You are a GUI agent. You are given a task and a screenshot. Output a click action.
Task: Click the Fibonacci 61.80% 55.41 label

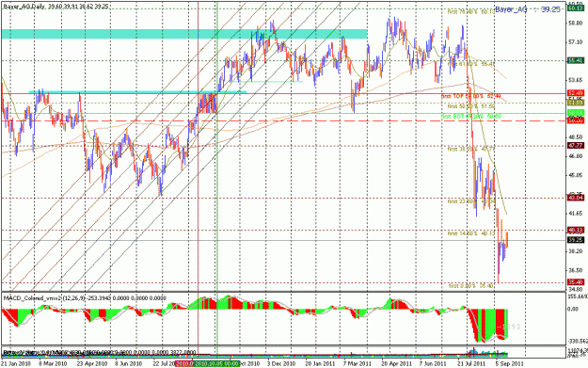pos(471,64)
